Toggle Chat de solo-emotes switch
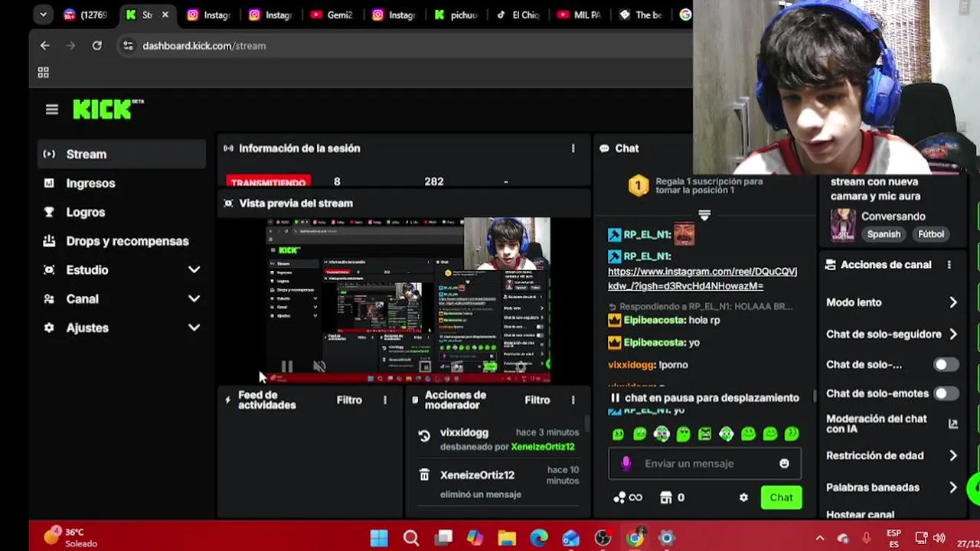Viewport: 980px width, 551px height. [x=946, y=393]
